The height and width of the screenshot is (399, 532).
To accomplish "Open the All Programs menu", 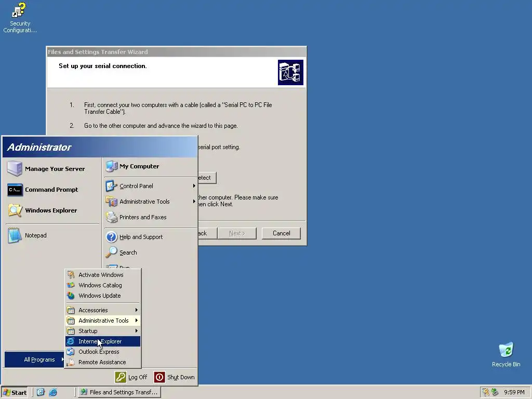I will click(x=34, y=360).
